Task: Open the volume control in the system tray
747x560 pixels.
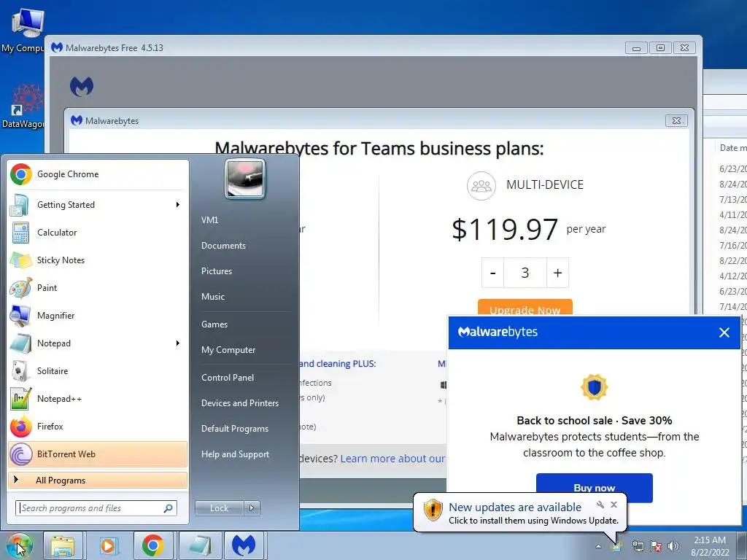Action: pos(673,546)
